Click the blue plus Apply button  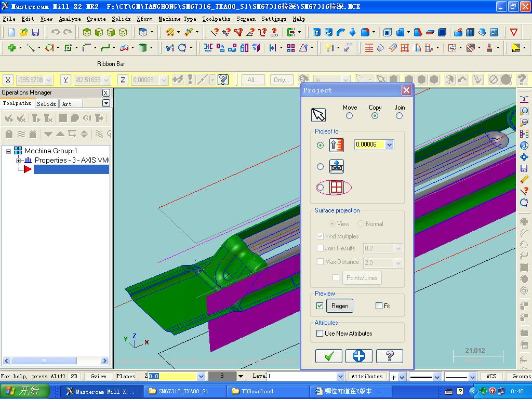coord(358,356)
